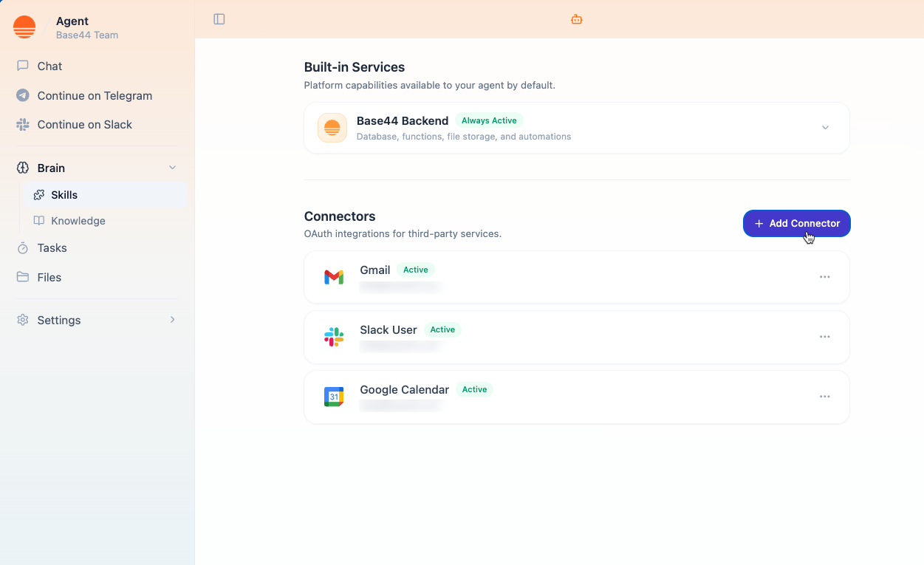This screenshot has width=924, height=565.
Task: Click the Base44 Team subtitle
Action: click(87, 35)
